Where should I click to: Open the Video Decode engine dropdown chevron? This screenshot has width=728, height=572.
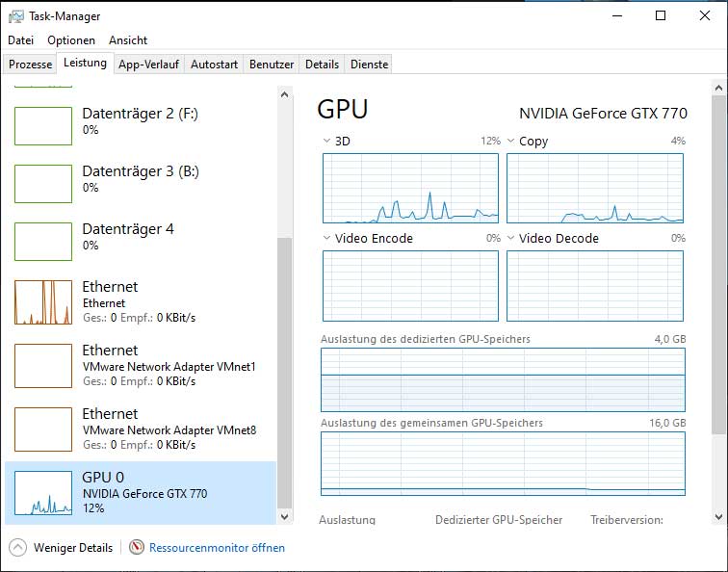coord(510,238)
